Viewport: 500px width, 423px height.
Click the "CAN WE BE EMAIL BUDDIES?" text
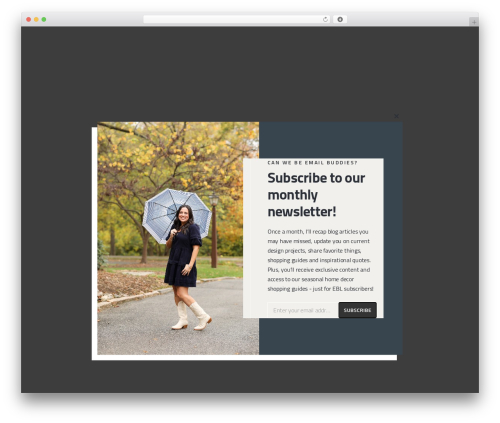click(x=312, y=163)
